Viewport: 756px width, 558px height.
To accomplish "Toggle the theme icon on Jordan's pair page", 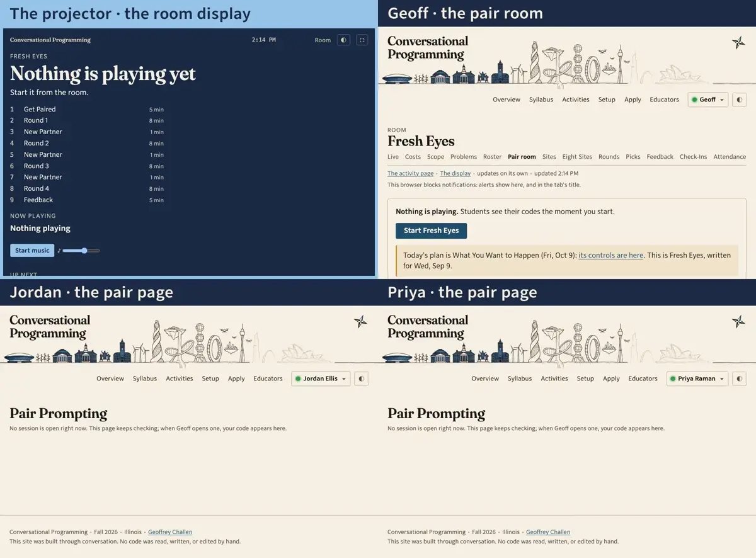I will [362, 379].
